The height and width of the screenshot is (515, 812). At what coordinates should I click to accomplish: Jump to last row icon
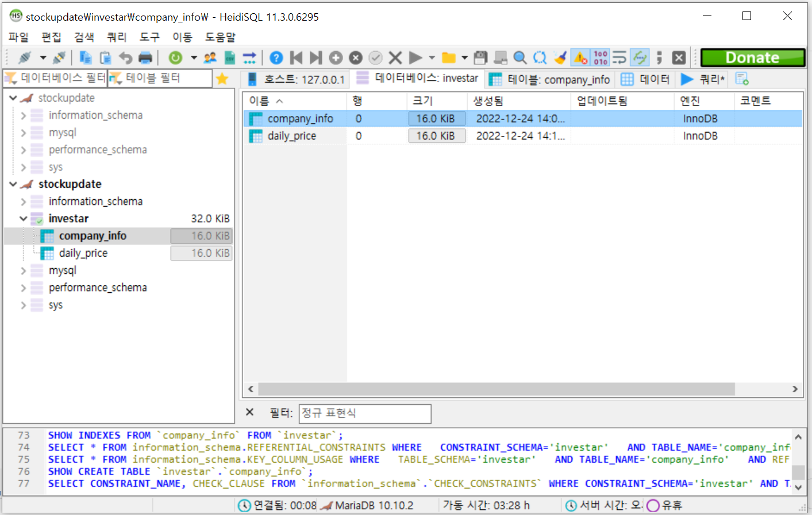coord(316,57)
